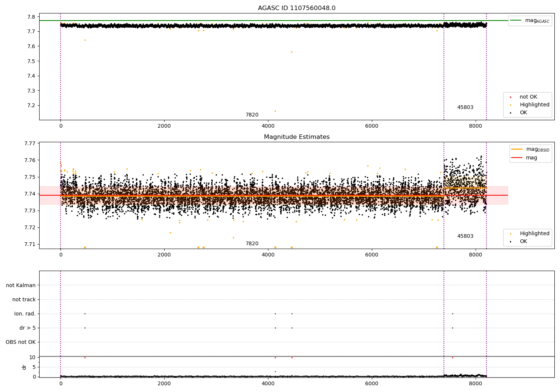The height and width of the screenshot is (392, 560).
Task: Click the "45803" annotation in the top plot
Action: point(465,108)
